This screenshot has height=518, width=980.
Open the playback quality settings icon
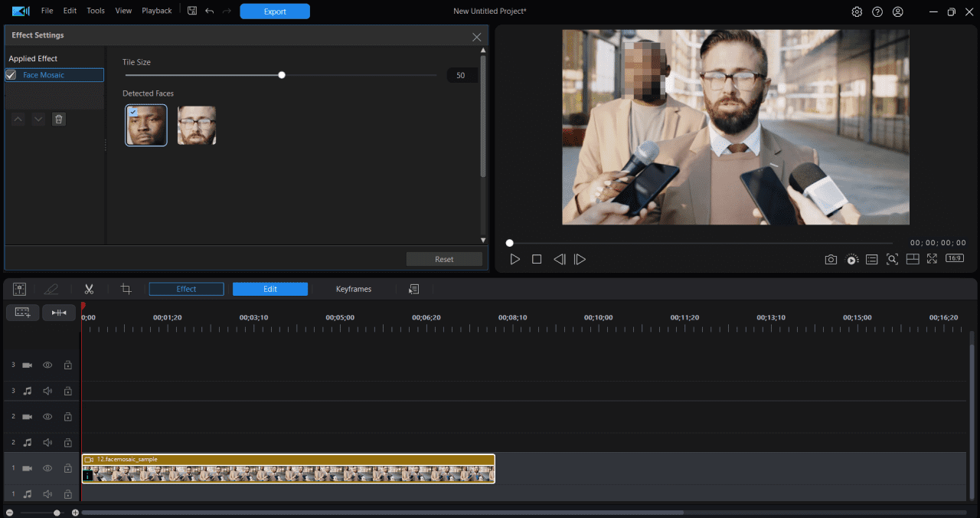[851, 259]
